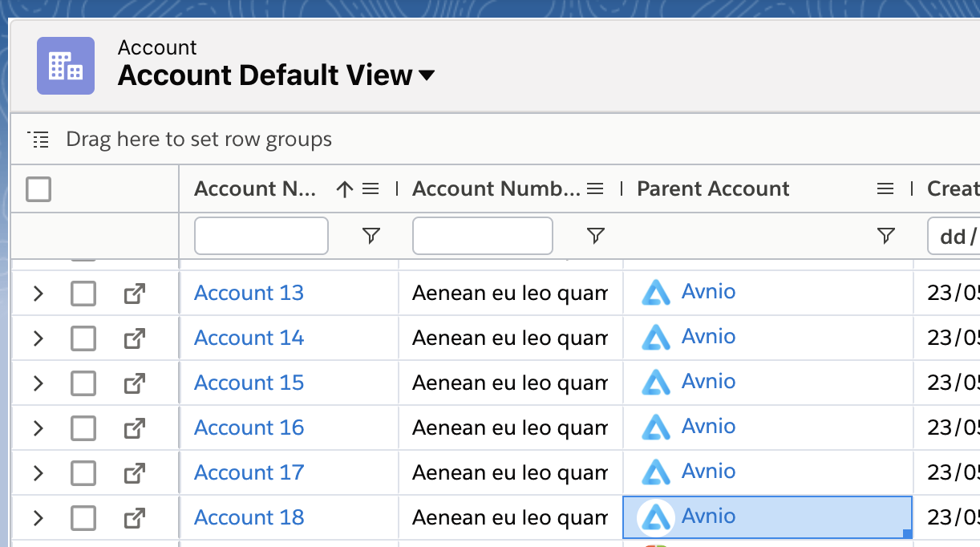Image resolution: width=980 pixels, height=547 pixels.
Task: Toggle the select-all checkbox in header
Action: point(38,189)
